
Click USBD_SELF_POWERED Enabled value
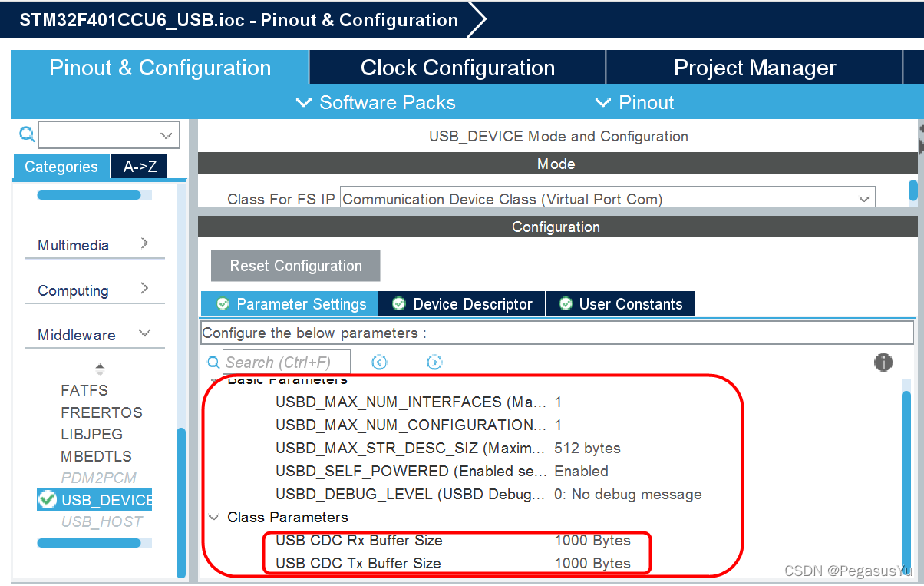point(581,471)
